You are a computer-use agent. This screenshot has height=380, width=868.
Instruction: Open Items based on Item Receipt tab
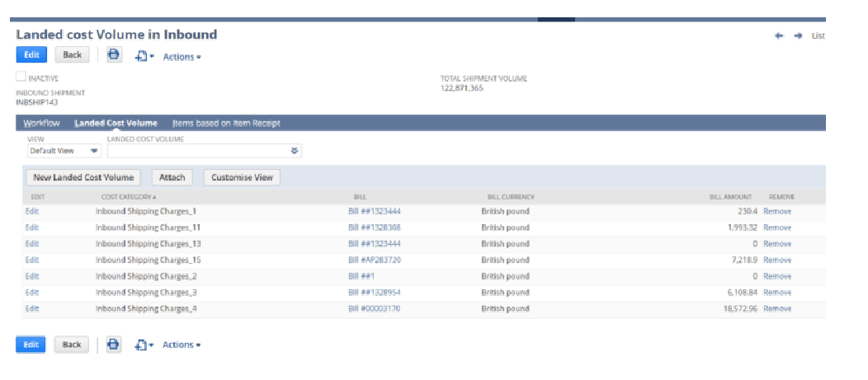point(226,123)
